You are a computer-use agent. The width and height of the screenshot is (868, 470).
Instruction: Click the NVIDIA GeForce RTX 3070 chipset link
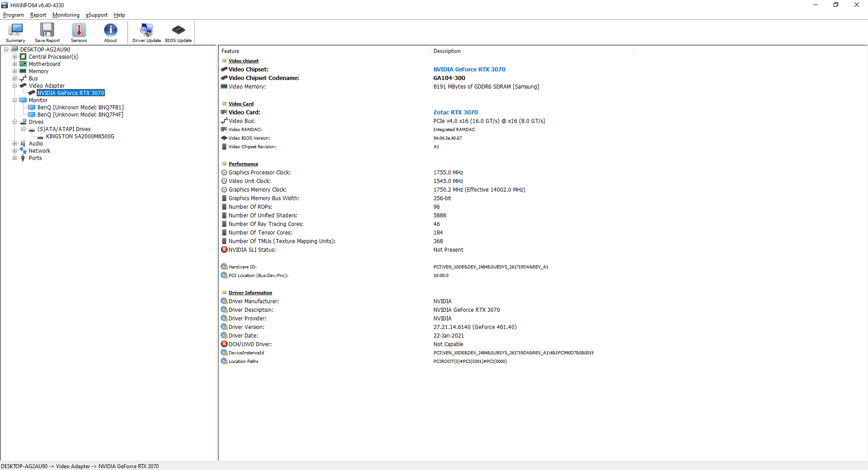[469, 69]
